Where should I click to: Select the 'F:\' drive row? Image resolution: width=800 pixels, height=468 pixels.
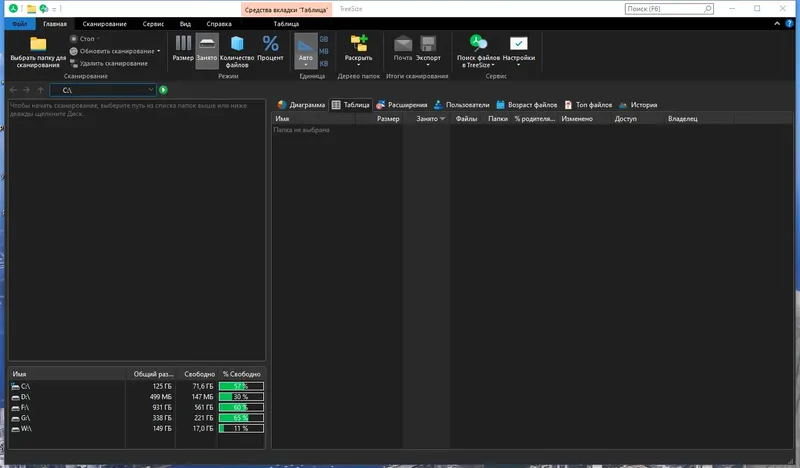coord(137,407)
